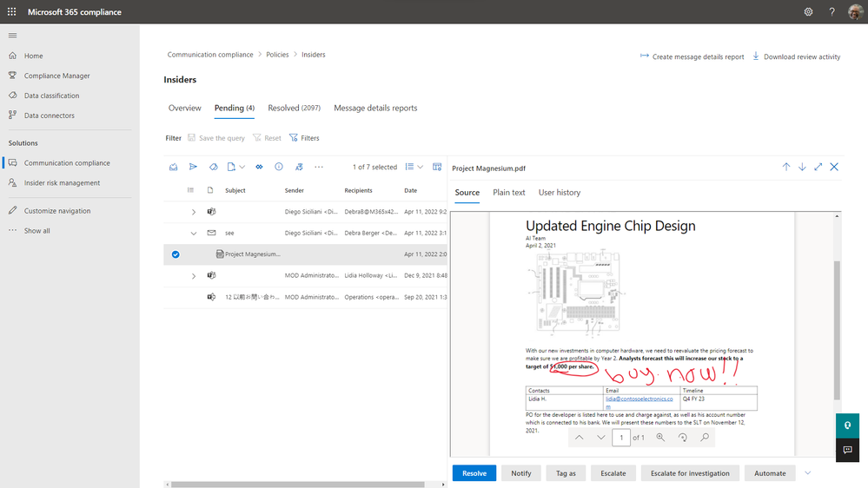Click the translate icon in message toolbar
Viewport: 868px width, 488px height.
(x=299, y=167)
